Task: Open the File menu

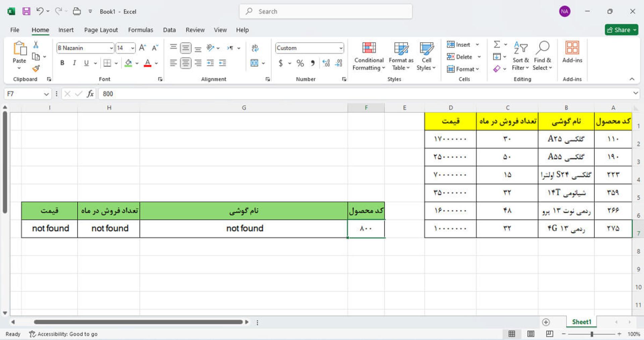Action: (15, 30)
